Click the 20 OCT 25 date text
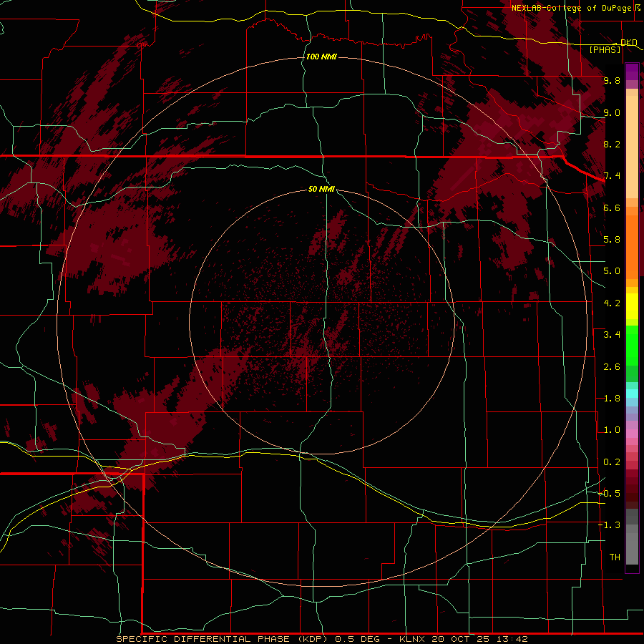The image size is (644, 644). [462, 639]
